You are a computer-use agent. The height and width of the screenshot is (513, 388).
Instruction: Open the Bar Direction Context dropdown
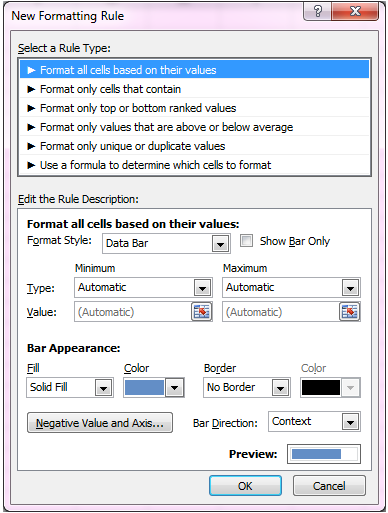point(314,422)
